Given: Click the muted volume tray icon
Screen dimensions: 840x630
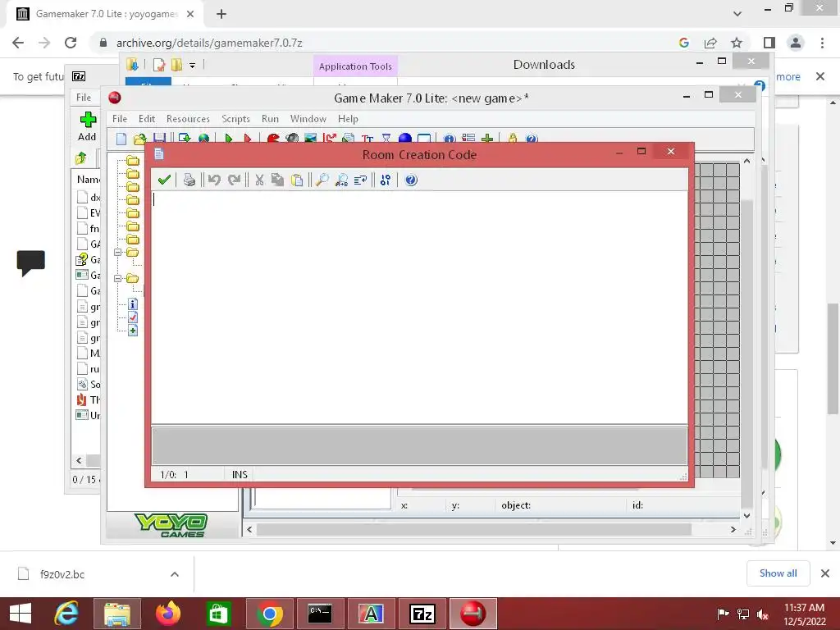Looking at the screenshot, I should (x=762, y=614).
